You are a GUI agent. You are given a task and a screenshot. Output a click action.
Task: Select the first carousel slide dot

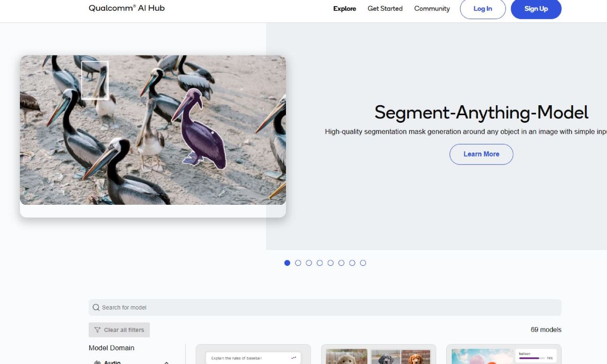(x=287, y=263)
